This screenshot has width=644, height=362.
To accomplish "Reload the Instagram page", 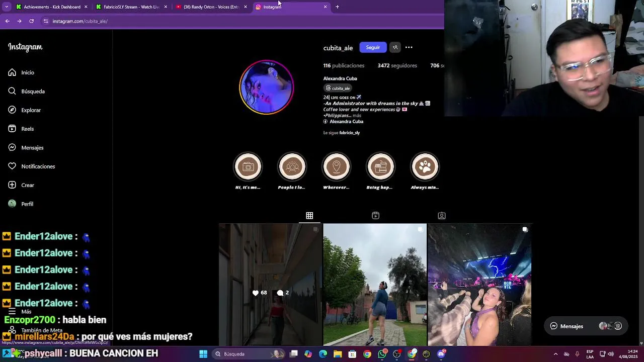I will (31, 21).
